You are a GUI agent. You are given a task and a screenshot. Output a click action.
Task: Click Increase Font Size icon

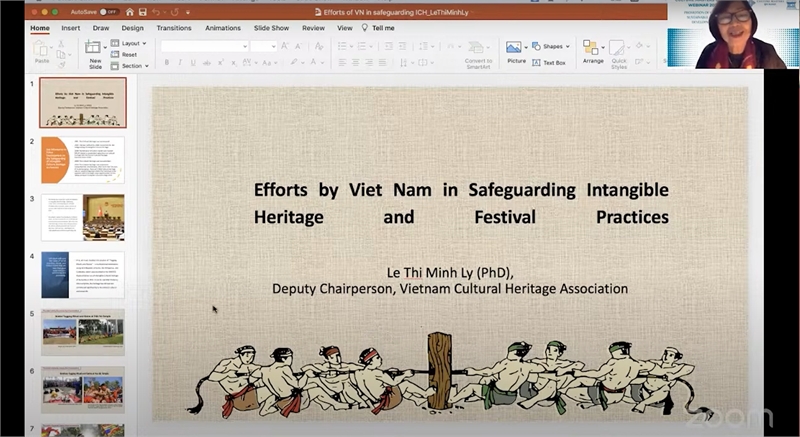coord(285,46)
